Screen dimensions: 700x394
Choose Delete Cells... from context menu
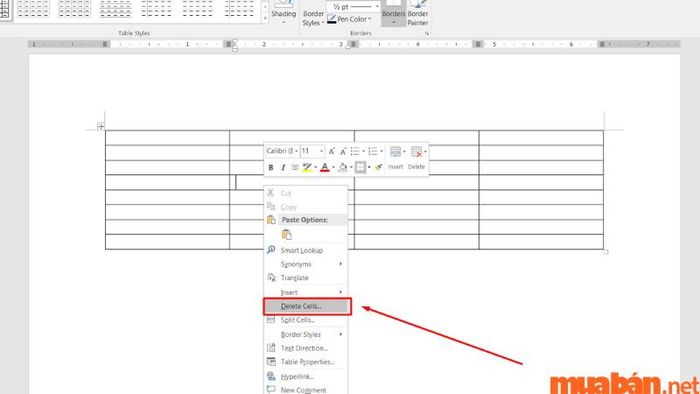pyautogui.click(x=307, y=306)
